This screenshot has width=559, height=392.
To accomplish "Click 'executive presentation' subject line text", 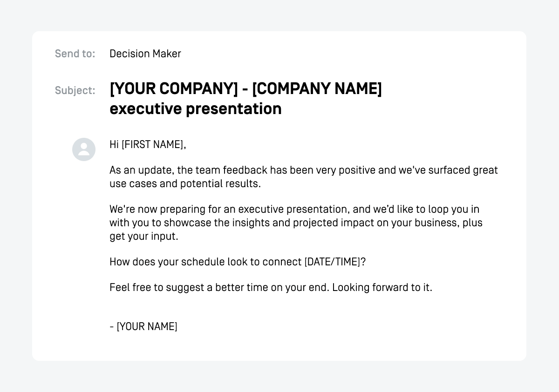I will click(x=196, y=109).
